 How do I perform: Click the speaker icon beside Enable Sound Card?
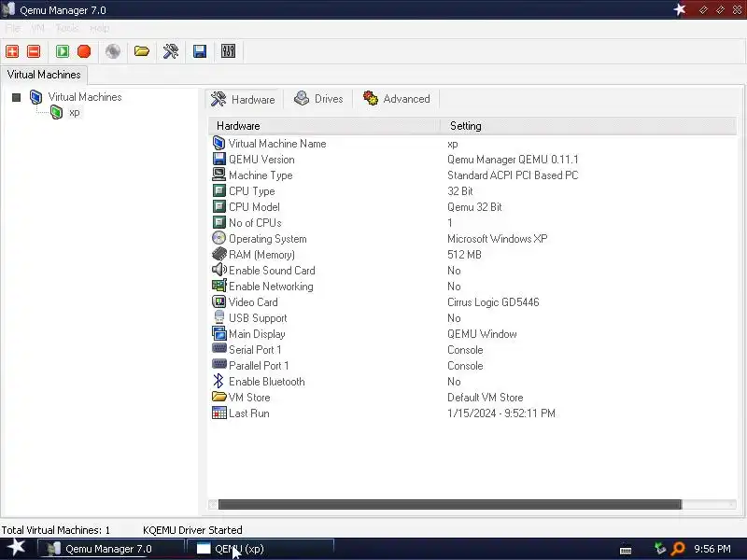[x=218, y=270]
